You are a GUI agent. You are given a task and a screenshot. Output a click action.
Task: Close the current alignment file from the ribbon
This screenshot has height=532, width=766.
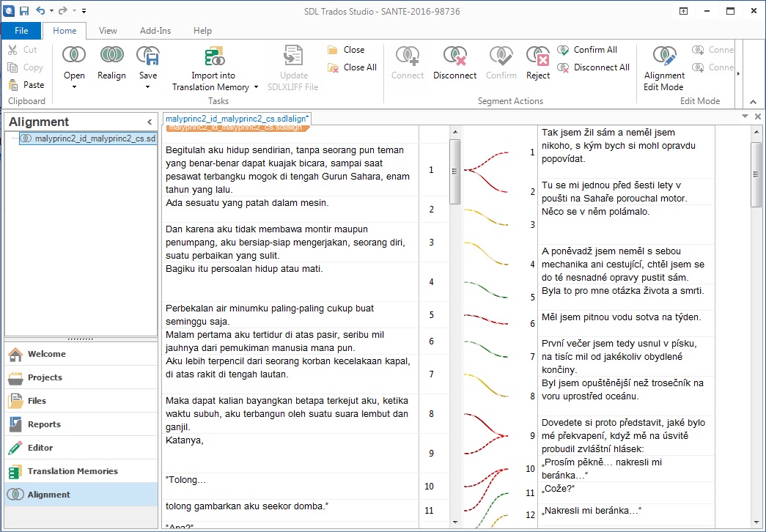point(347,50)
